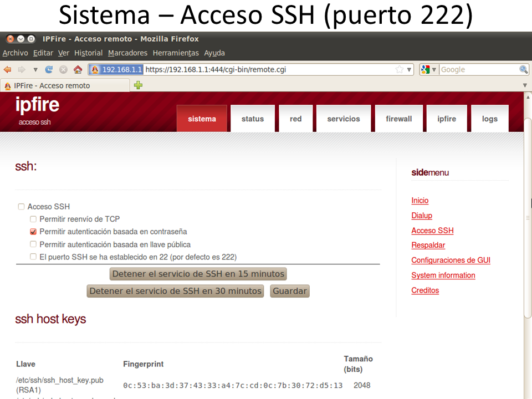Open the firewall tab in the IPFire menu

[398, 119]
